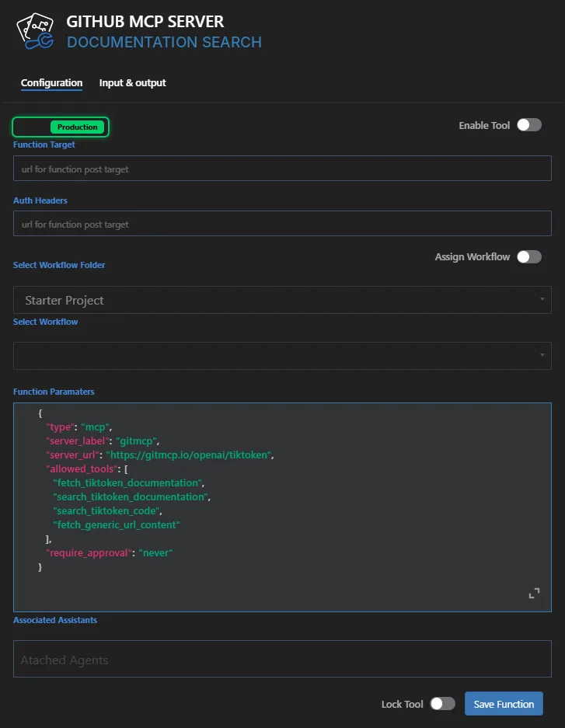Viewport: 565px width, 728px height.
Task: Click the "require_approval": "never" line
Action: tap(109, 553)
